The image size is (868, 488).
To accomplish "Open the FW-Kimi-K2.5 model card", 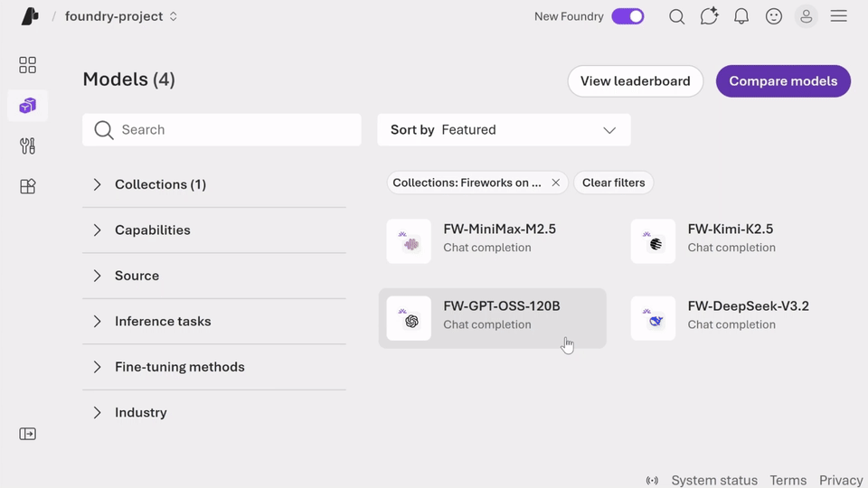I will (730, 239).
